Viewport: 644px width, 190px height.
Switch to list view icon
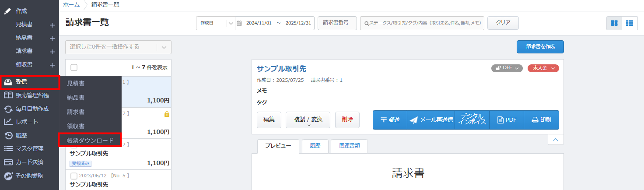(x=630, y=23)
